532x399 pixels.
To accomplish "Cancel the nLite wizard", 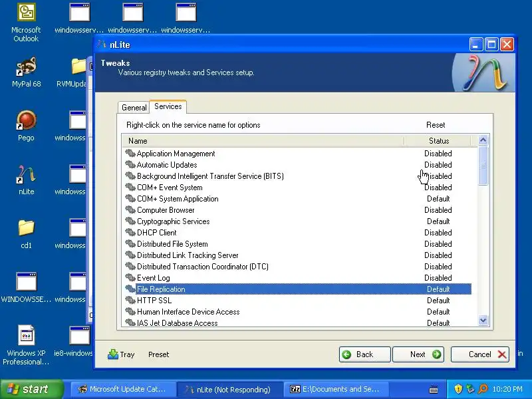I will pos(479,354).
